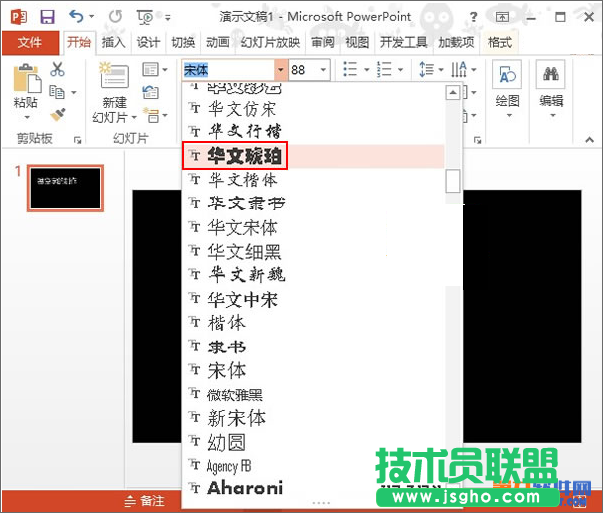Click font list scrollbar up arrow
The image size is (603, 513).
pos(453,93)
